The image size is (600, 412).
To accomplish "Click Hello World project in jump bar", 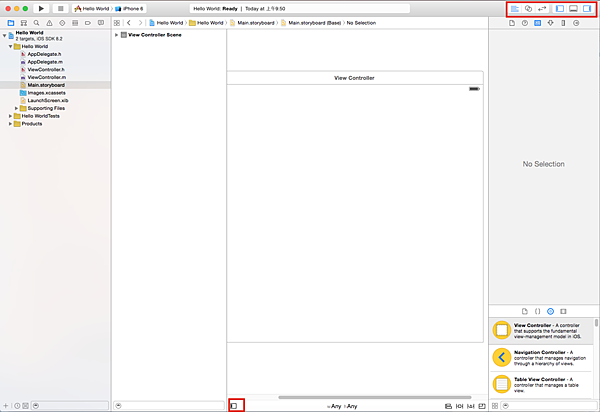I will click(x=166, y=23).
